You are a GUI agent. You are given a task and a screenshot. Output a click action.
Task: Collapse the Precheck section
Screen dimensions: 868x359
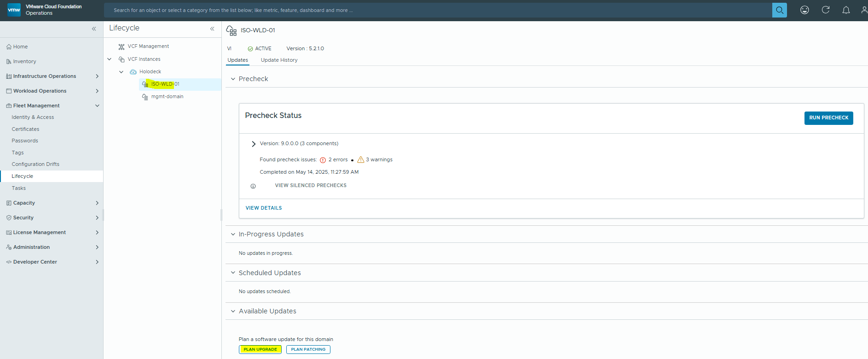pyautogui.click(x=233, y=79)
